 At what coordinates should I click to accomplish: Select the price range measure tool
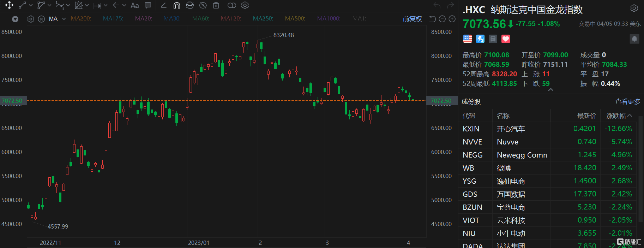coord(97,5)
